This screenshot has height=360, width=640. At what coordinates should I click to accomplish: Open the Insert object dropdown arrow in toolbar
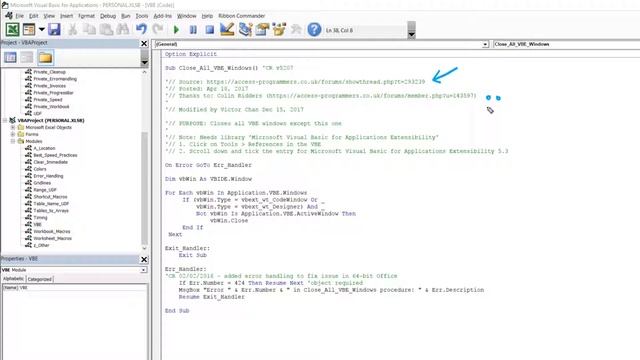click(x=42, y=29)
